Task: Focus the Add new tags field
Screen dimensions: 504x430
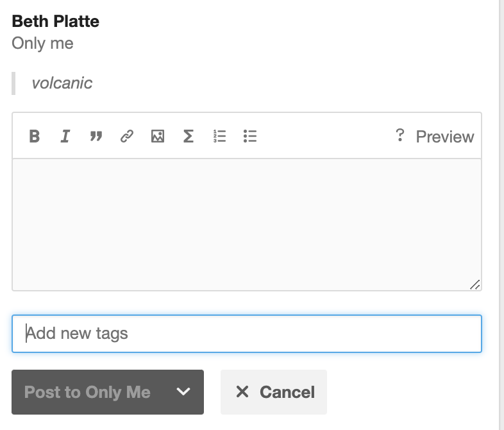Action: click(x=246, y=334)
